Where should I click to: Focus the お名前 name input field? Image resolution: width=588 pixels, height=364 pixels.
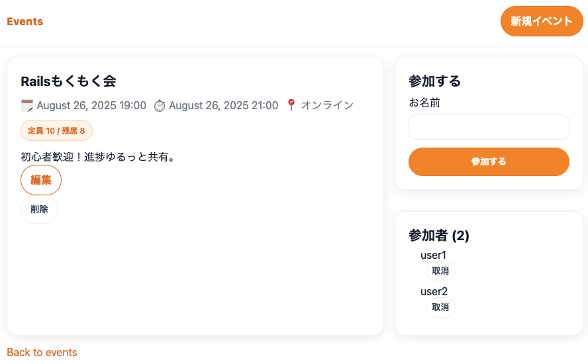[x=489, y=127]
